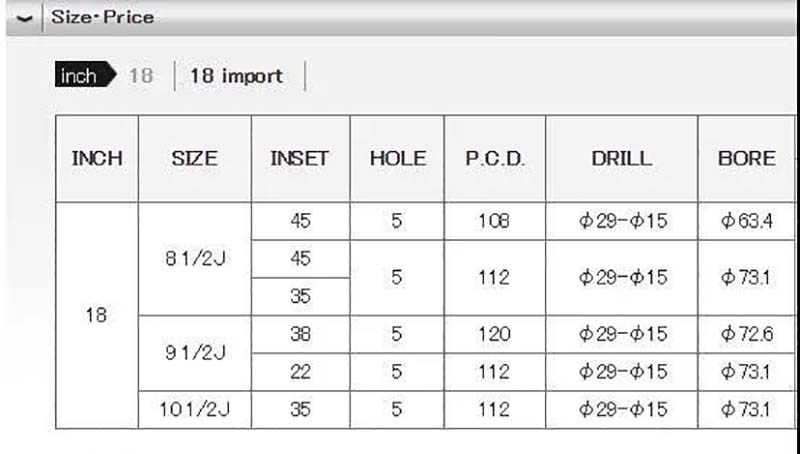This screenshot has height=454, width=800.
Task: Click the DRILL column header
Action: pos(621,158)
